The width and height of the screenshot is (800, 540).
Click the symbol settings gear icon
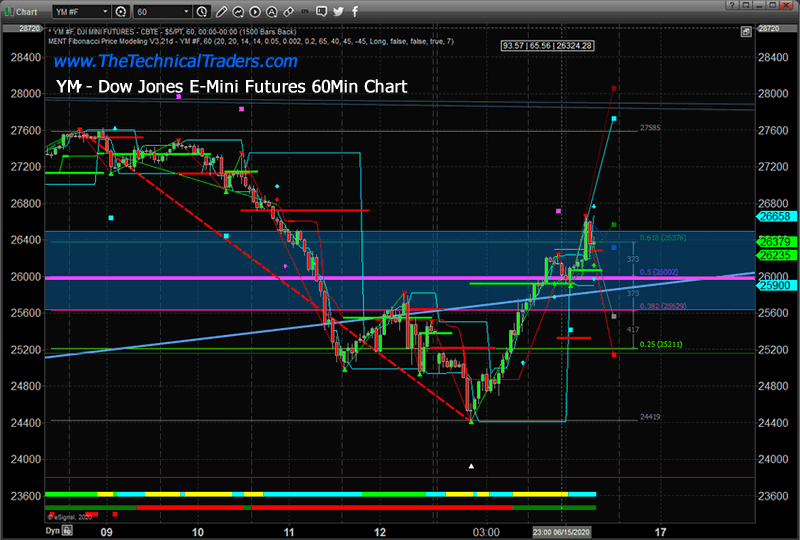point(121,11)
